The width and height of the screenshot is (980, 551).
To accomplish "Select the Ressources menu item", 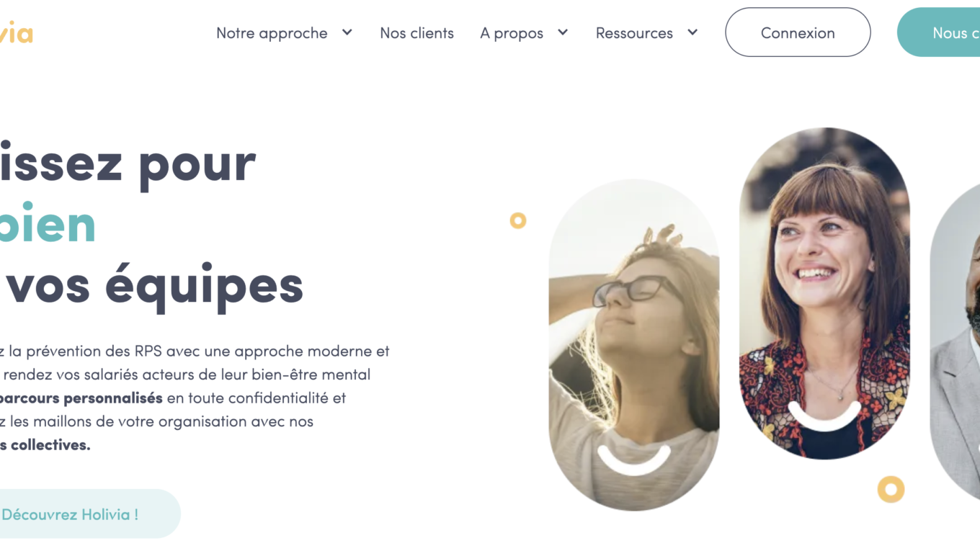I will (x=634, y=33).
